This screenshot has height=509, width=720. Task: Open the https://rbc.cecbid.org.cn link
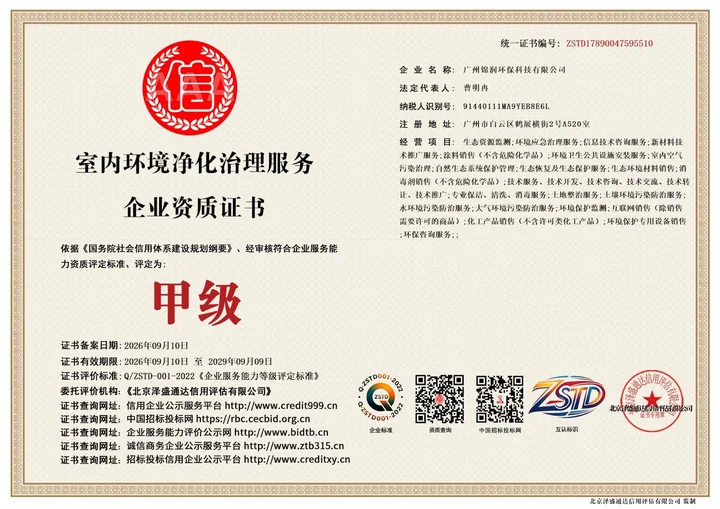click(253, 419)
